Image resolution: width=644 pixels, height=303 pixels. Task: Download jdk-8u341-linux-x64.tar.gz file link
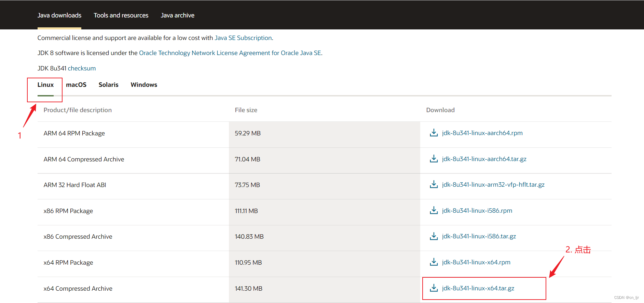[x=478, y=288]
